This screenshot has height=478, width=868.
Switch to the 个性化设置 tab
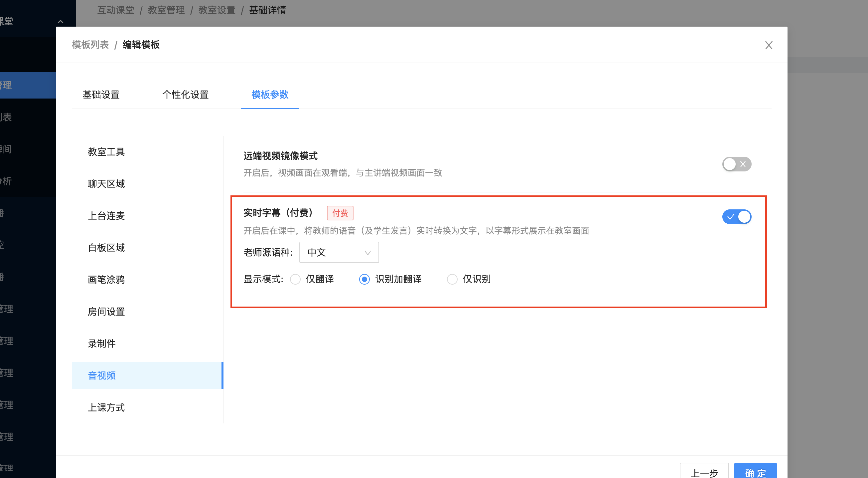[186, 95]
